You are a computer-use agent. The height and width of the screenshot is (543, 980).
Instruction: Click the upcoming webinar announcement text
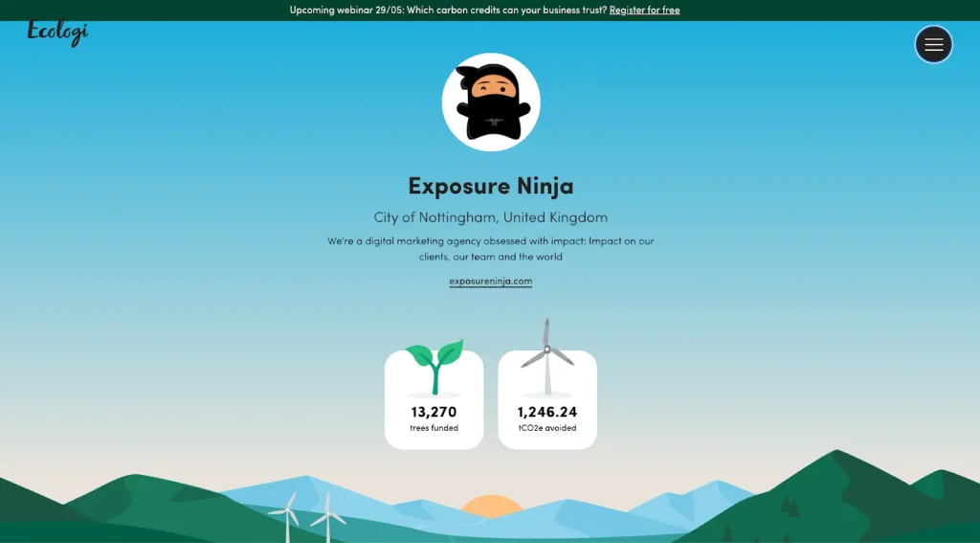pos(448,10)
